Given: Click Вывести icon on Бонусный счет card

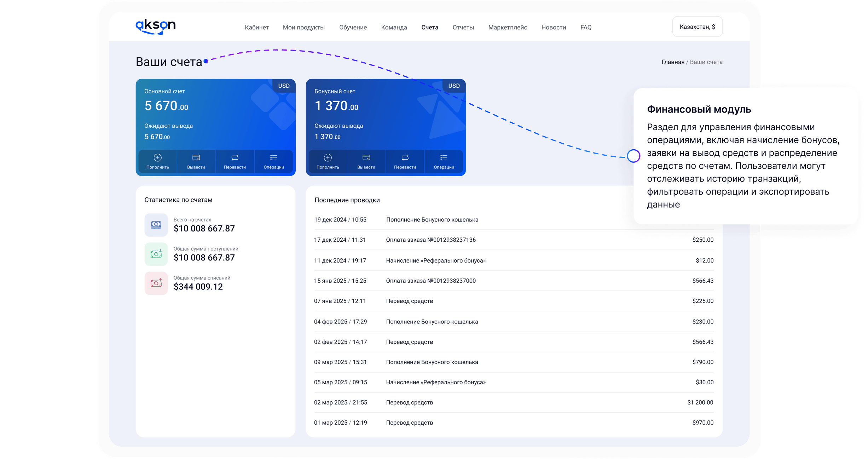Looking at the screenshot, I should [366, 158].
